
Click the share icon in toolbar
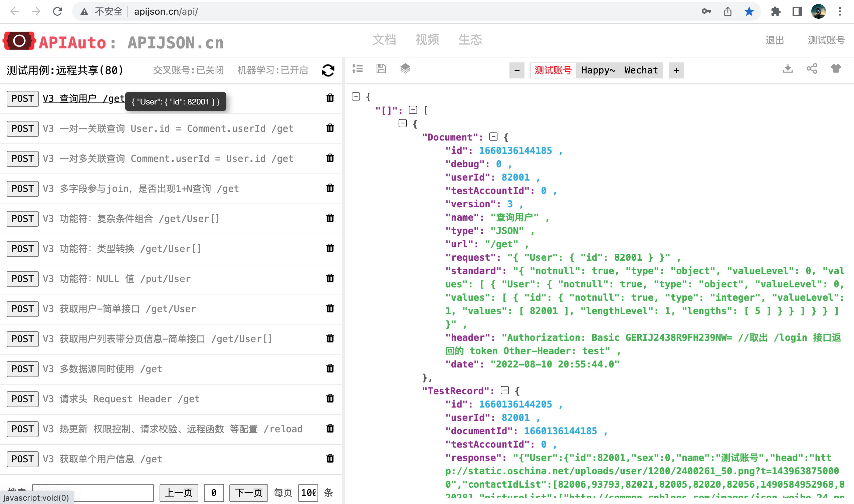click(x=812, y=69)
